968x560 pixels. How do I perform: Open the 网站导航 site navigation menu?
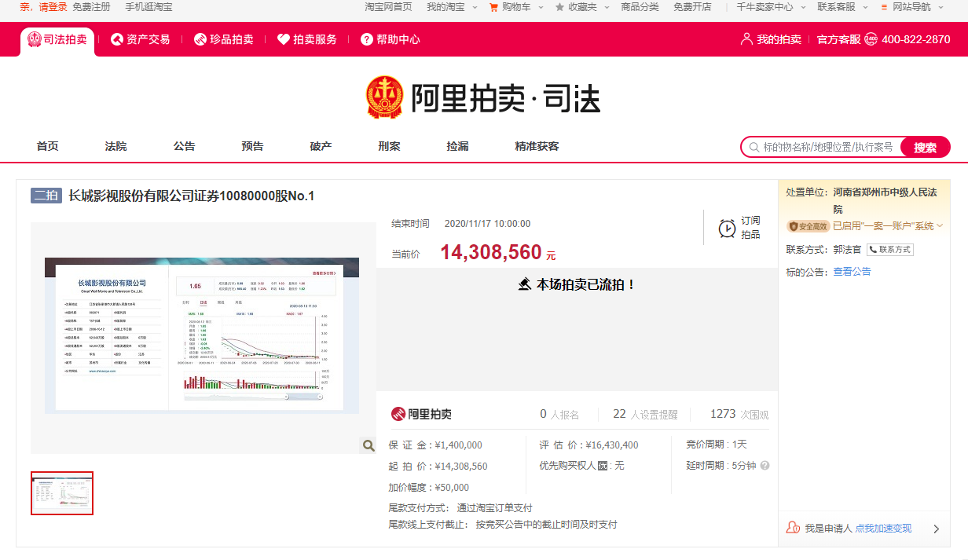(911, 7)
